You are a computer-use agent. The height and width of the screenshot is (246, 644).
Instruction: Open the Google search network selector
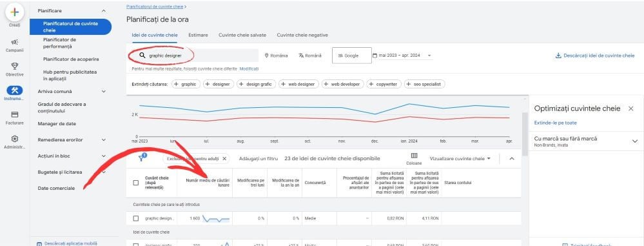coord(351,56)
